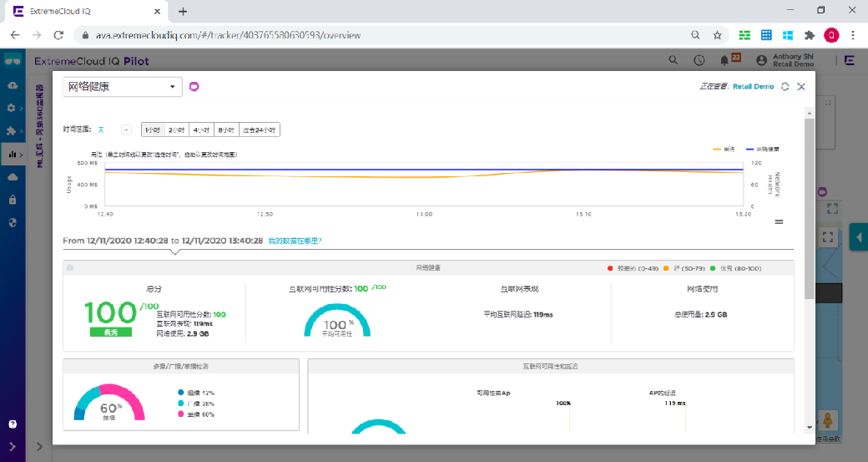The height and width of the screenshot is (462, 868).
Task: Click the Extreme Networks logo at header right
Action: click(x=850, y=60)
